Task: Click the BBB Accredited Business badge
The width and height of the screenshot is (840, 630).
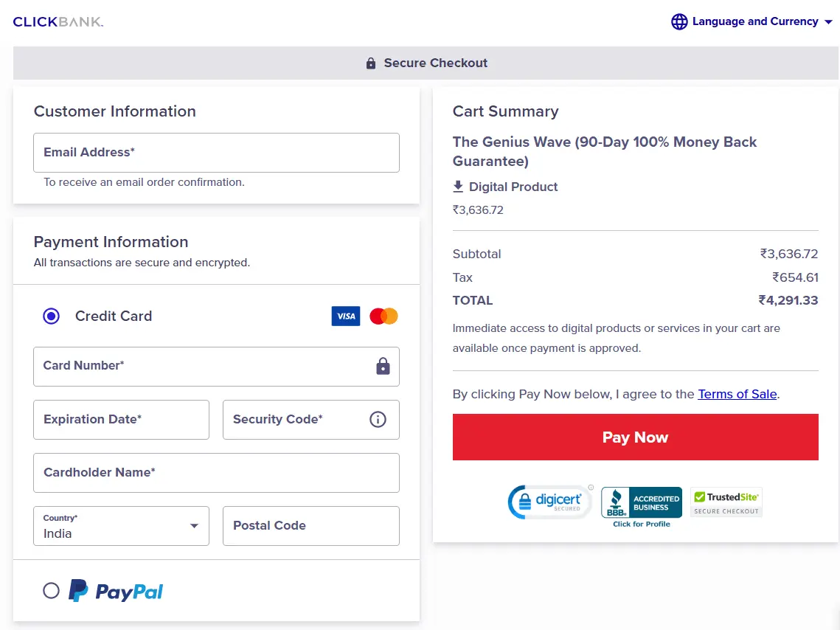Action: (641, 506)
